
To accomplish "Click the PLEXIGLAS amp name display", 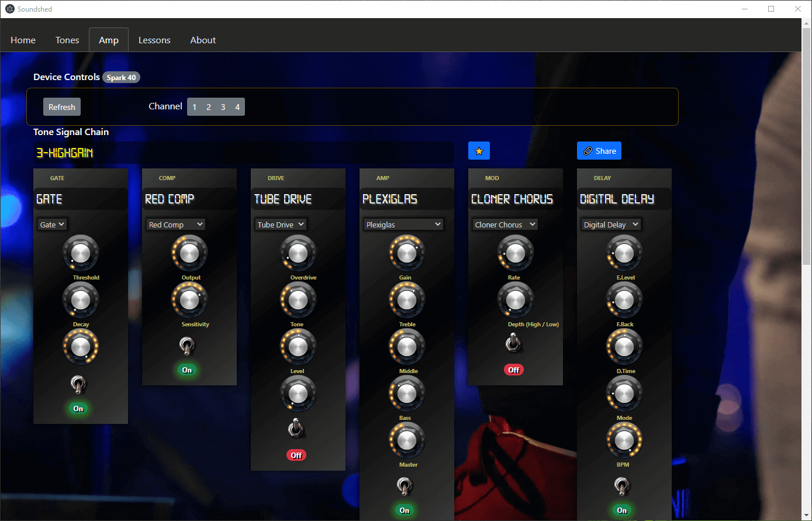I will coord(407,199).
